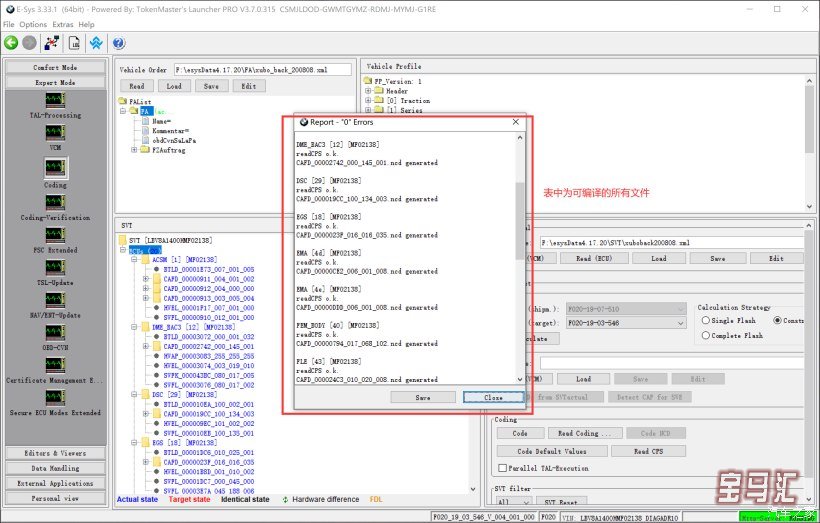Screen dimensions: 820x523
Task: Click Read button under Vehicle Order
Action: click(137, 86)
